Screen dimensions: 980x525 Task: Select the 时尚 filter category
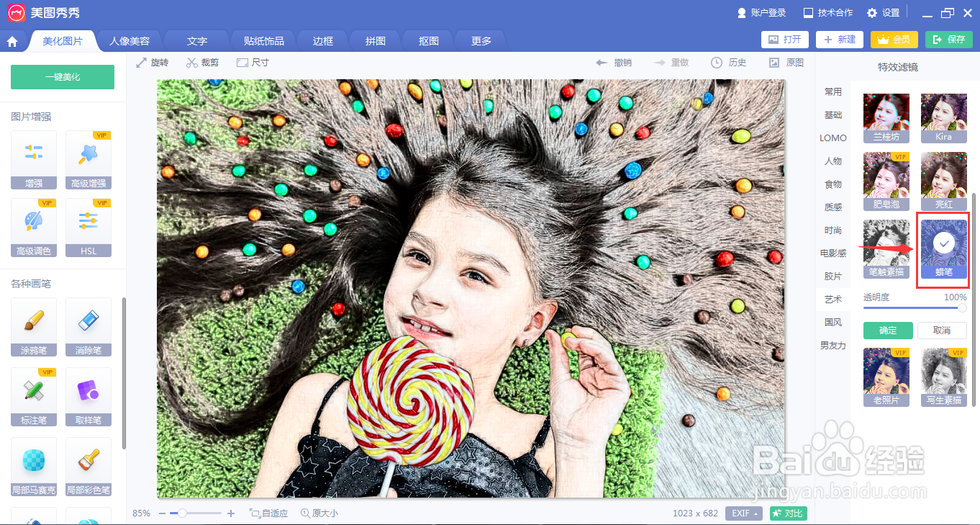(833, 230)
